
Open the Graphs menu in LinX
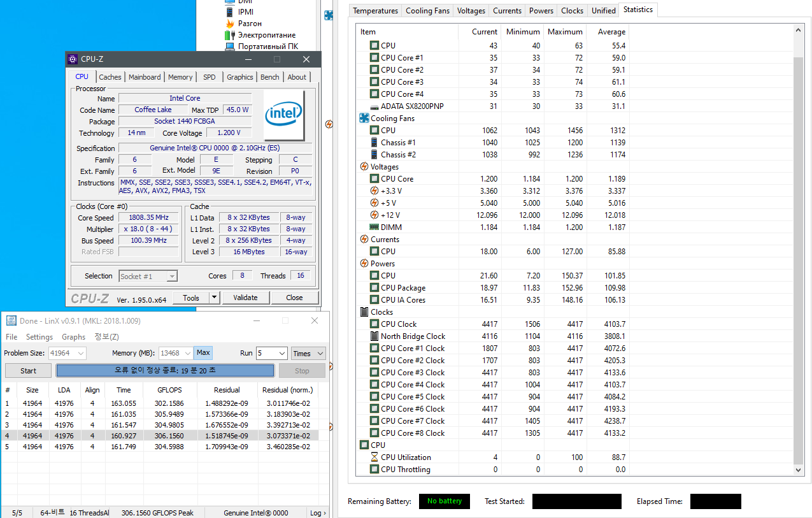tap(74, 337)
